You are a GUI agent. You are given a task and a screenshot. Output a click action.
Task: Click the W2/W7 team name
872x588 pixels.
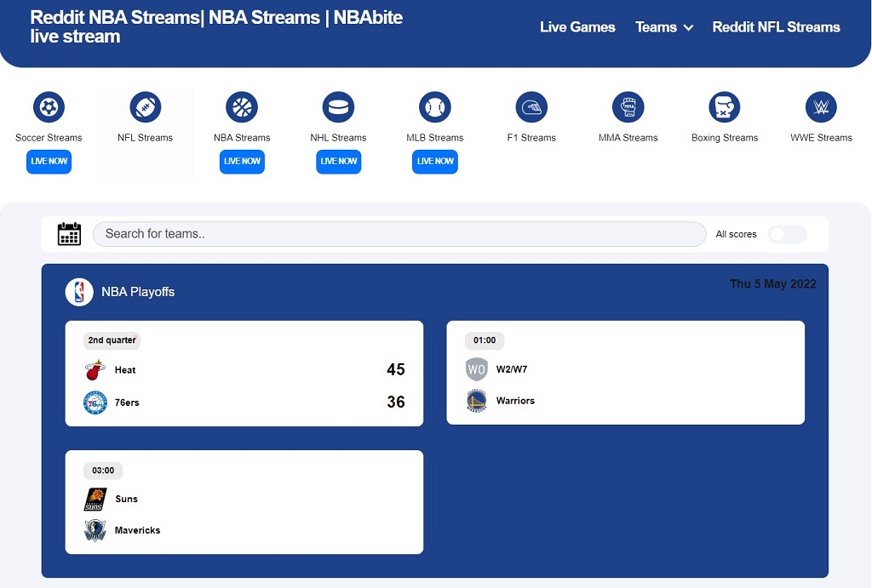pyautogui.click(x=512, y=369)
